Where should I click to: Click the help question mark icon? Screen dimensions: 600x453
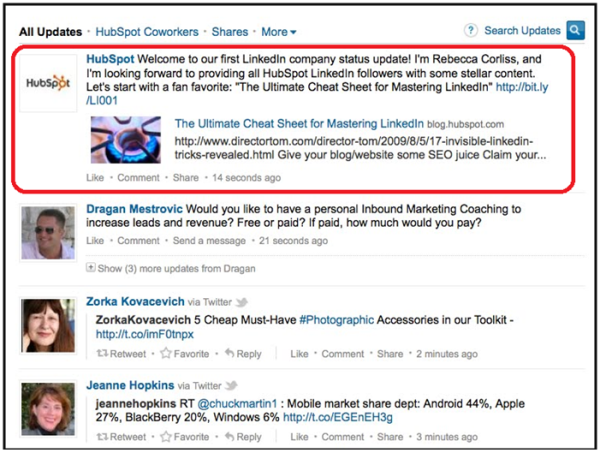[x=471, y=31]
